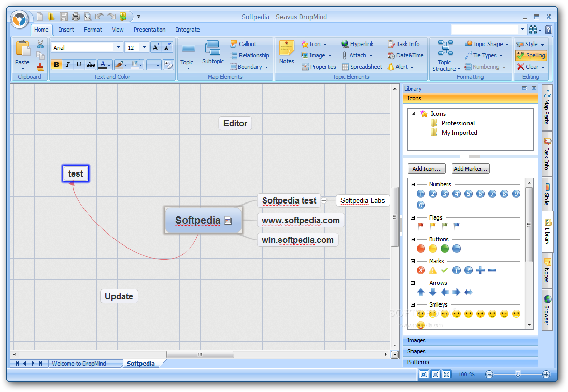Image resolution: width=568 pixels, height=392 pixels.
Task: Click the Add Icon... button
Action: [x=427, y=169]
